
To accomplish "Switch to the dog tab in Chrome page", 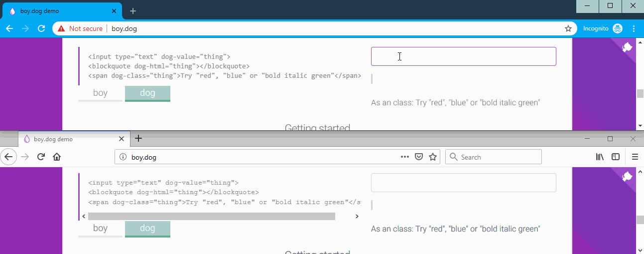I will coord(147,93).
